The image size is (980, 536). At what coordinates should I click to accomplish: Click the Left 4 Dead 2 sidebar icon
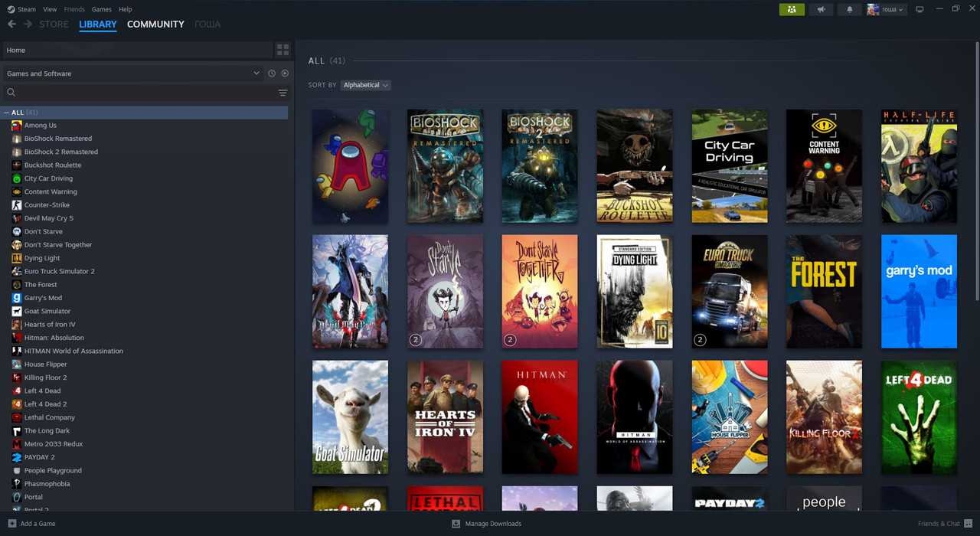click(17, 404)
